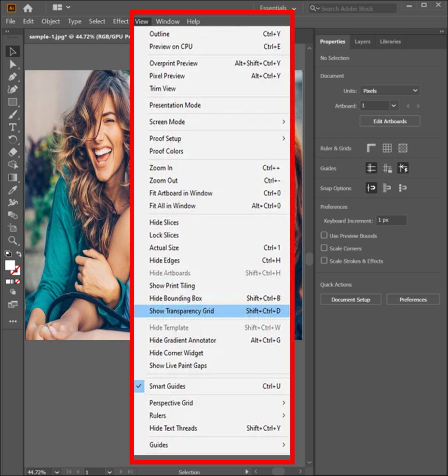Select the Artboard tool

click(13, 228)
